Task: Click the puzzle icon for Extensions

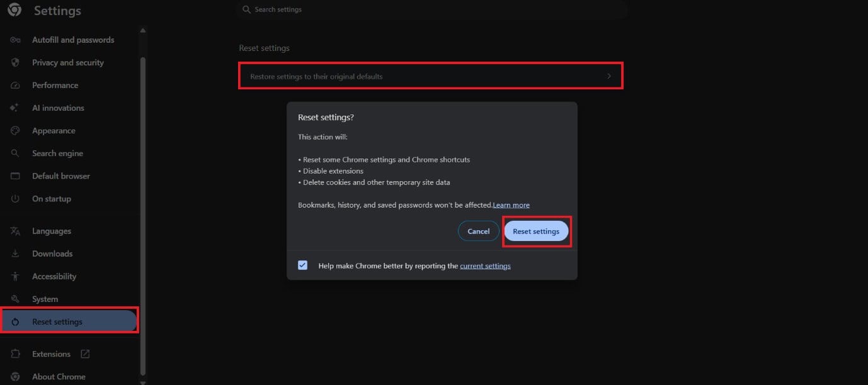Action: pos(16,354)
